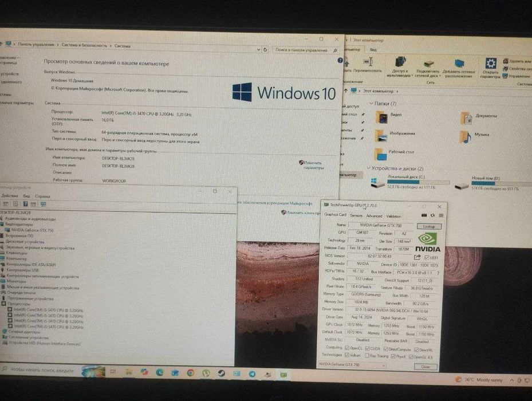Open Google Chrome from the taskbar
Image resolution: width=532 pixels, height=401 pixels.
tap(191, 373)
